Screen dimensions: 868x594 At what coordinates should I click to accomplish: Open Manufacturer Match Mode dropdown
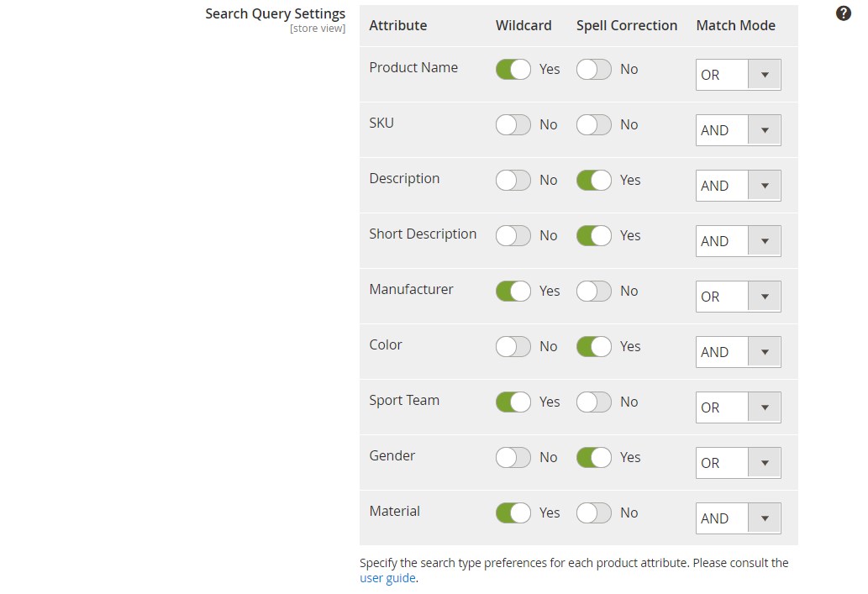click(x=738, y=297)
